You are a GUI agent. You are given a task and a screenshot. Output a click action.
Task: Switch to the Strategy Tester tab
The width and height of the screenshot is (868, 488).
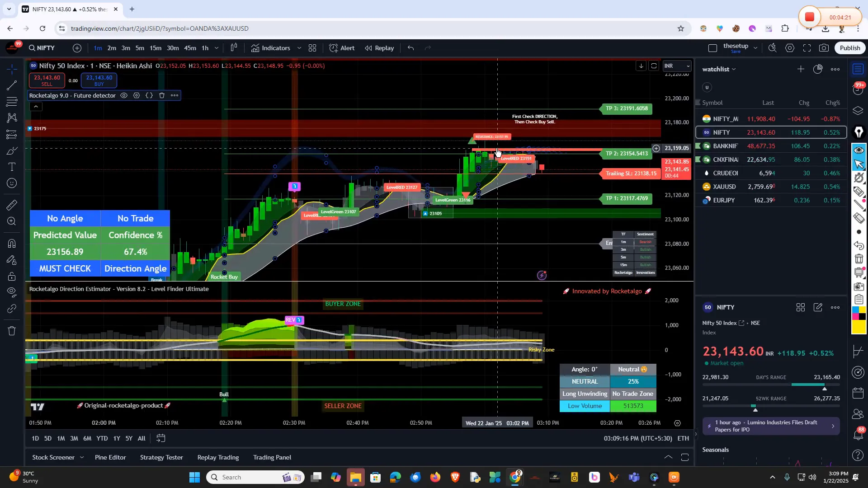[x=161, y=457]
